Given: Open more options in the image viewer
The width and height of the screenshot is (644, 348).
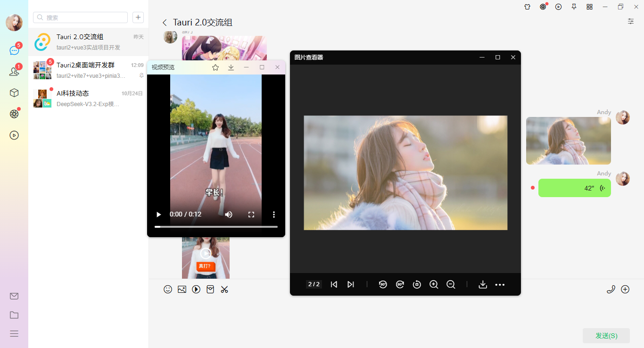Looking at the screenshot, I should pyautogui.click(x=500, y=284).
